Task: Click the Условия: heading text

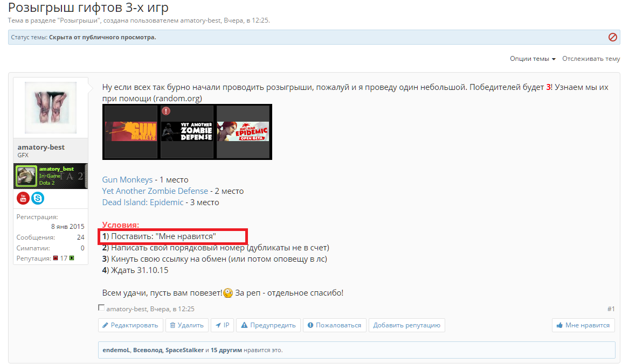Action: 121,225
